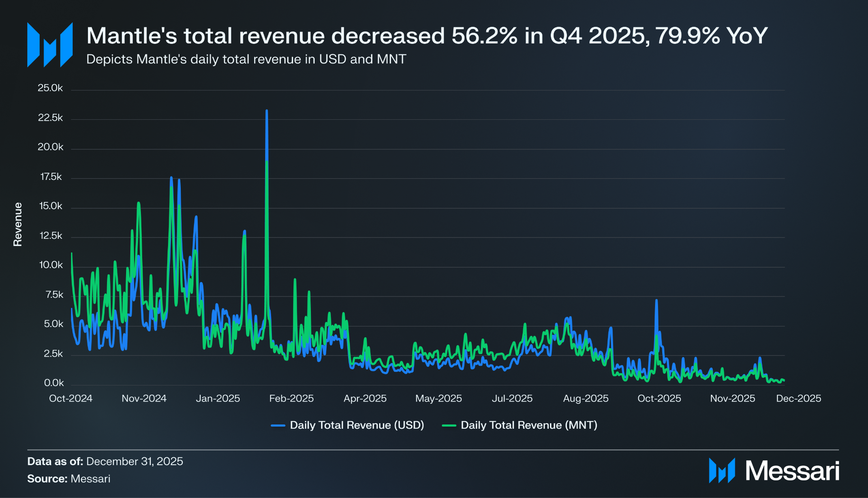Click the chart title headline
868x498 pixels.
427,36
